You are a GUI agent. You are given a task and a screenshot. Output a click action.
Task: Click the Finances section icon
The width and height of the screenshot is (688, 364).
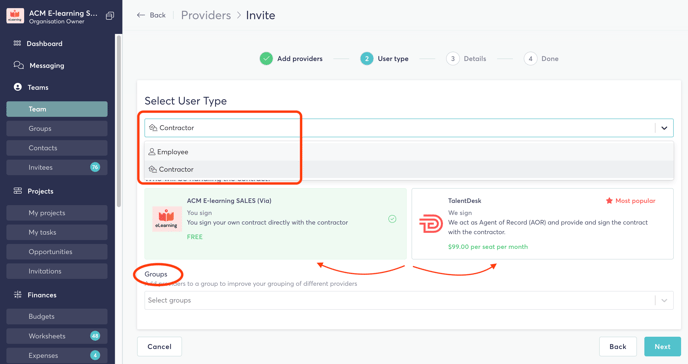pos(18,294)
